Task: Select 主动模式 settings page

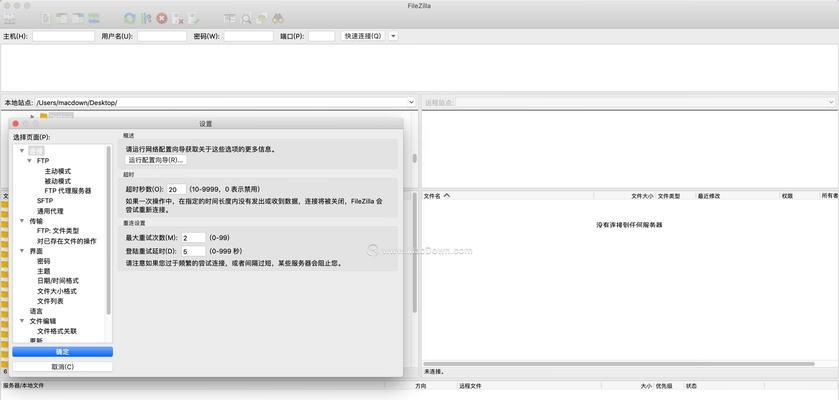Action: click(58, 171)
